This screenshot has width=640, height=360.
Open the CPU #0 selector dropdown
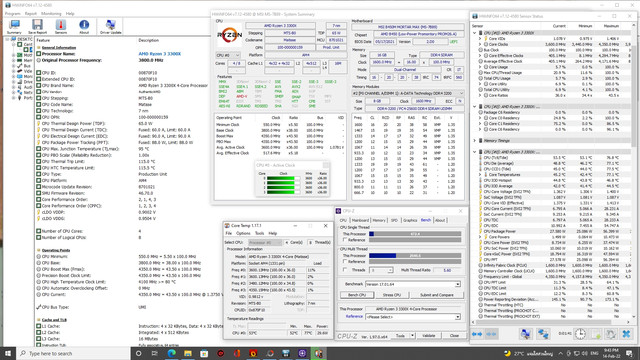pos(228,55)
